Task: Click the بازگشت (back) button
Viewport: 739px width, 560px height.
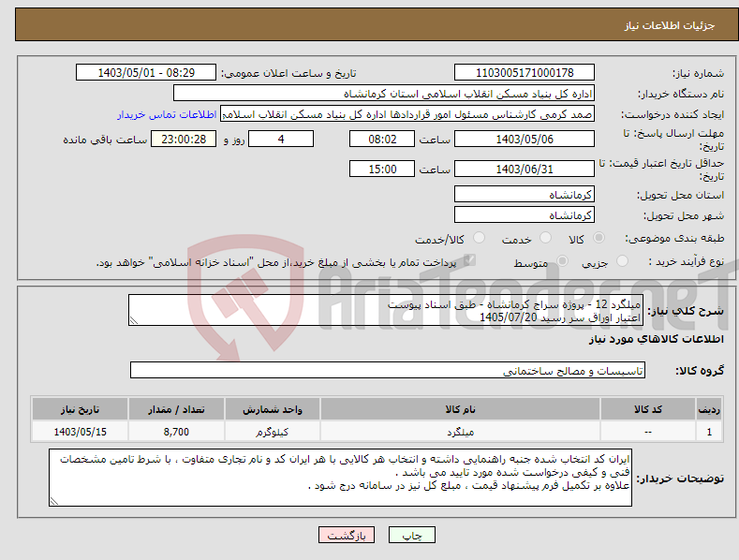Action: point(347,535)
